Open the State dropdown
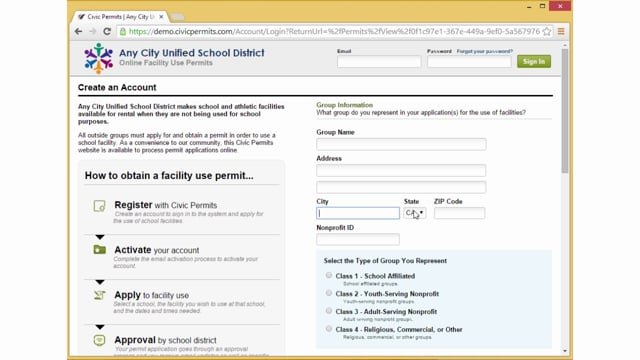Image resolution: width=640 pixels, height=360 pixels. [x=414, y=213]
